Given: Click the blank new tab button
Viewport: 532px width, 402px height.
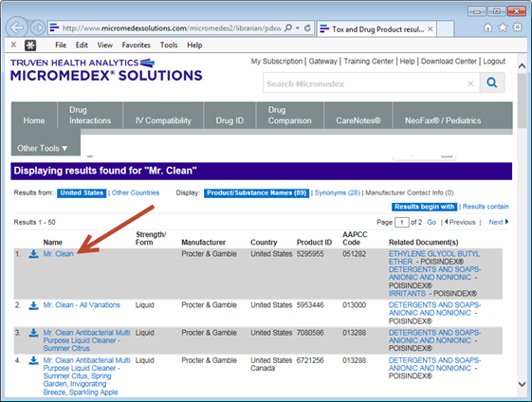Looking at the screenshot, I should [445, 28].
